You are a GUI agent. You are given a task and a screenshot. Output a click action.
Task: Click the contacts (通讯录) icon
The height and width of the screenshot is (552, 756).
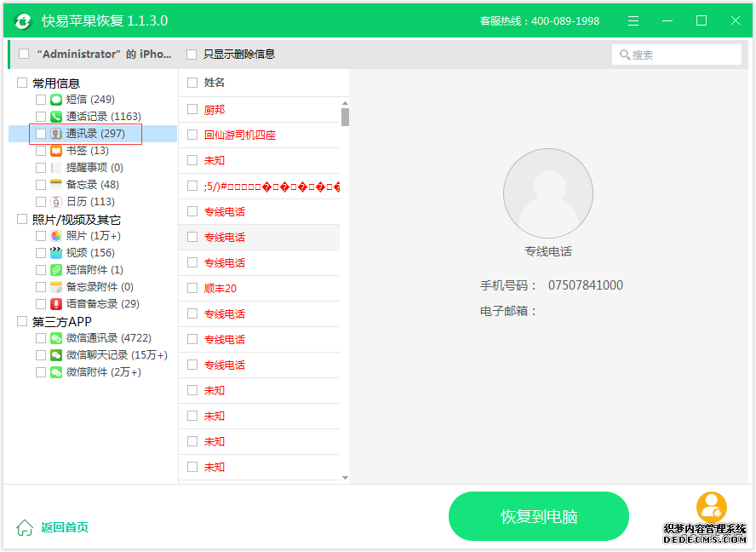(56, 134)
